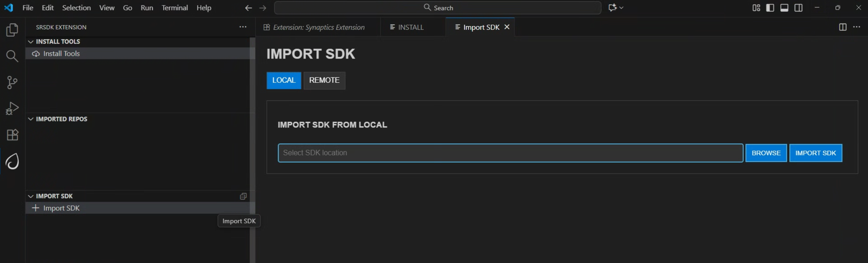Open the Terminal menu
The height and width of the screenshot is (263, 868).
174,8
